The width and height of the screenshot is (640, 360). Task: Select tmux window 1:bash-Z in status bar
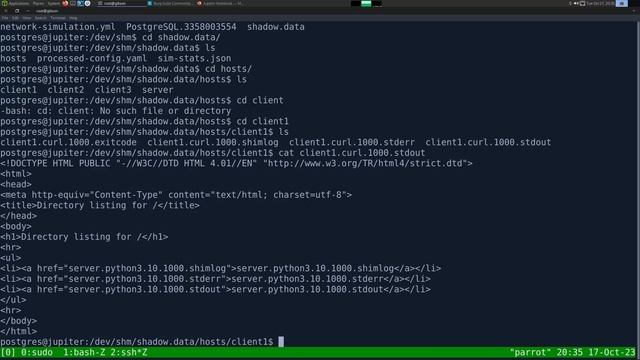84,353
